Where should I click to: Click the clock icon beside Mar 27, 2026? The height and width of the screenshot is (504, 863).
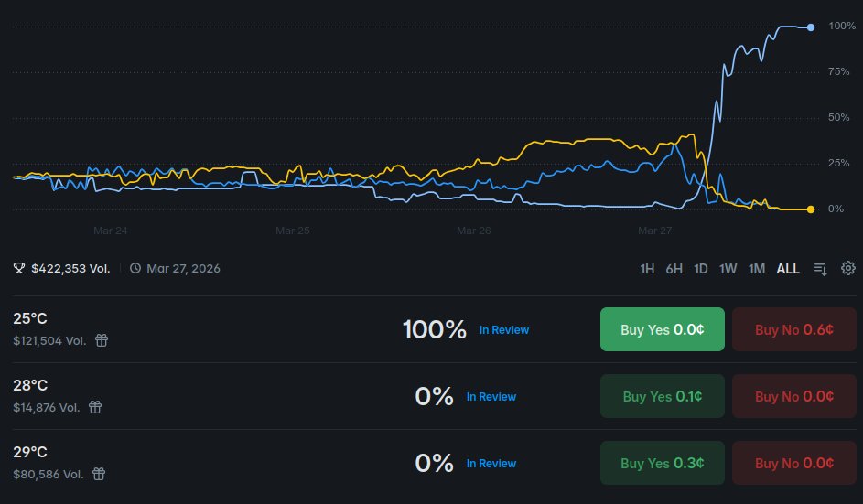coord(135,268)
